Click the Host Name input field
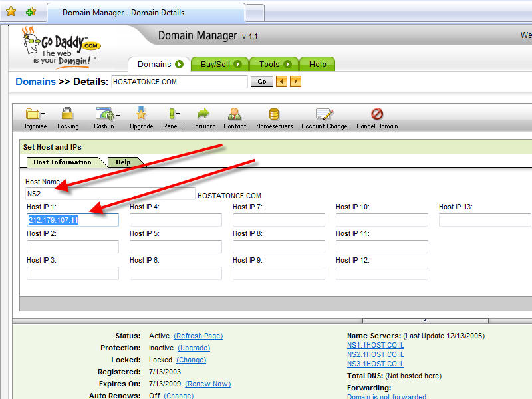 [x=110, y=194]
